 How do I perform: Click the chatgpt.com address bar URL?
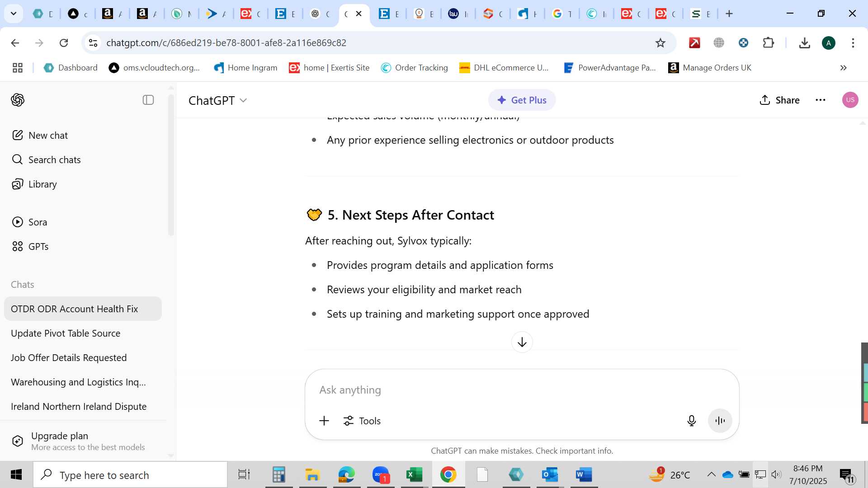[226, 42]
